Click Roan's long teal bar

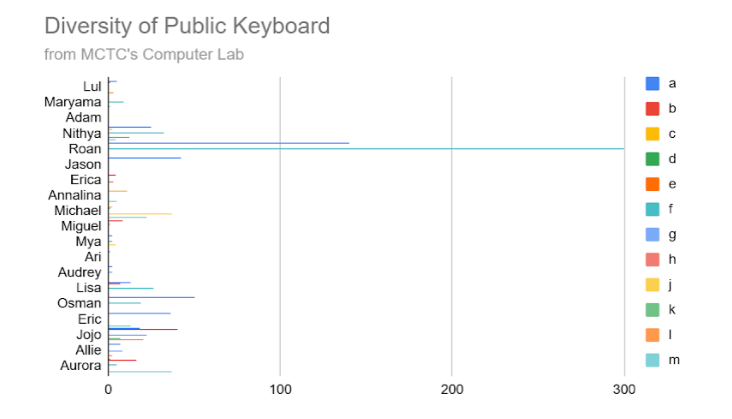400,149
